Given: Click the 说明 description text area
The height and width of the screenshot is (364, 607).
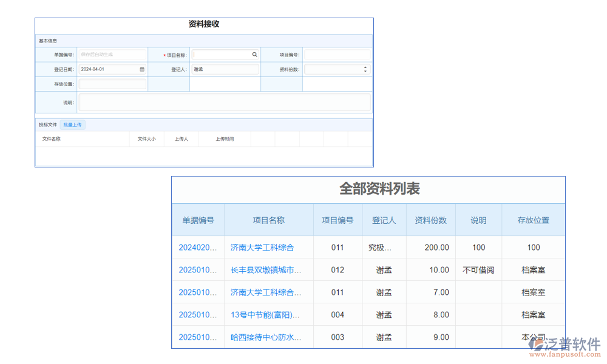Looking at the screenshot, I should (225, 102).
